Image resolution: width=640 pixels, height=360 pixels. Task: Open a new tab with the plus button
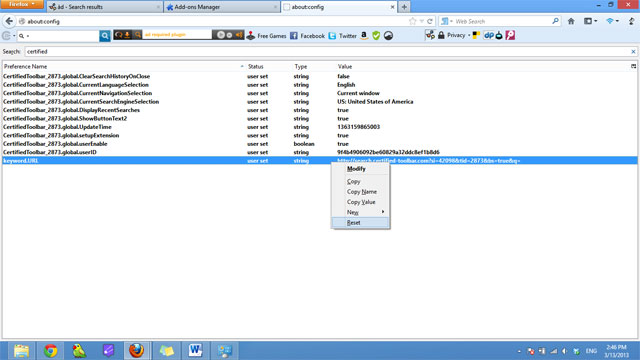pyautogui.click(x=404, y=7)
